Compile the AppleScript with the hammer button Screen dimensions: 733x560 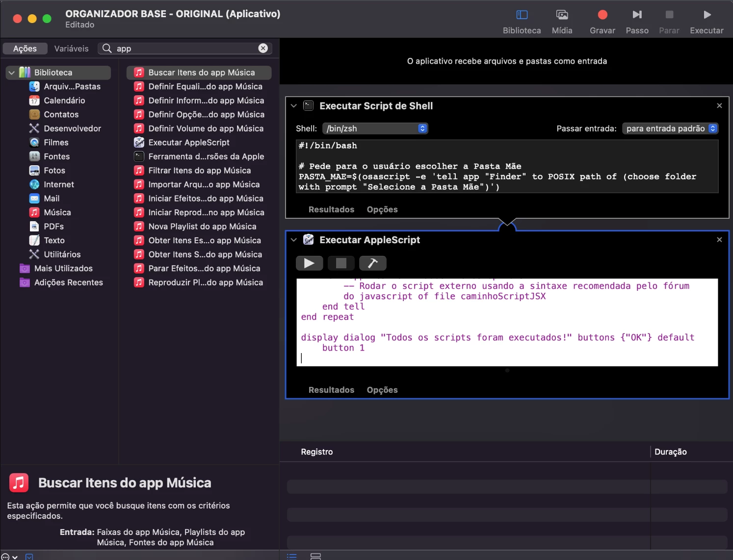(373, 263)
